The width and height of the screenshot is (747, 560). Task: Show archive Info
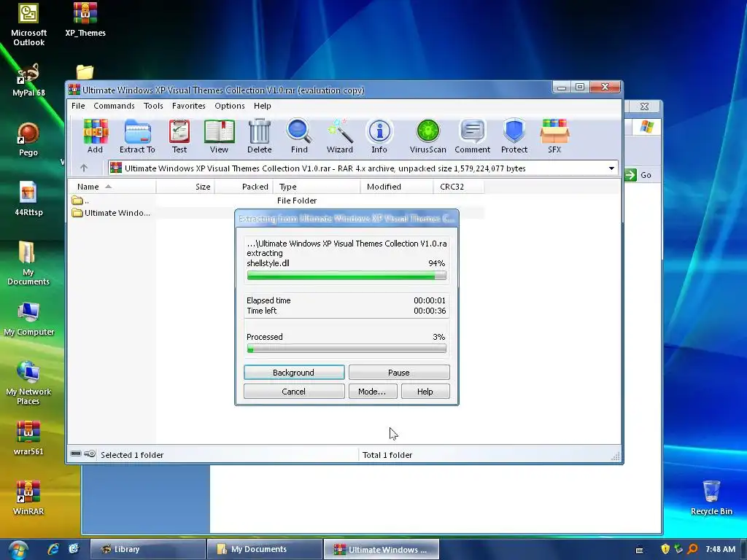tap(379, 136)
